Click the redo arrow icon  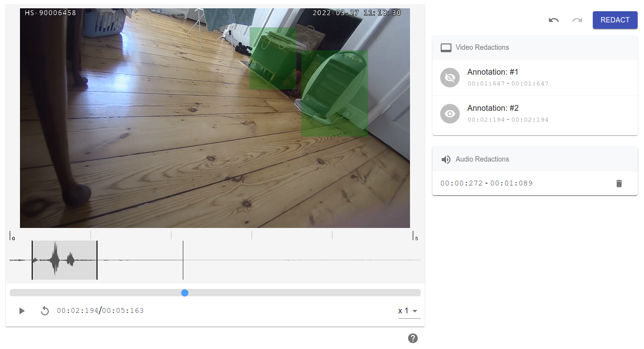click(x=577, y=20)
